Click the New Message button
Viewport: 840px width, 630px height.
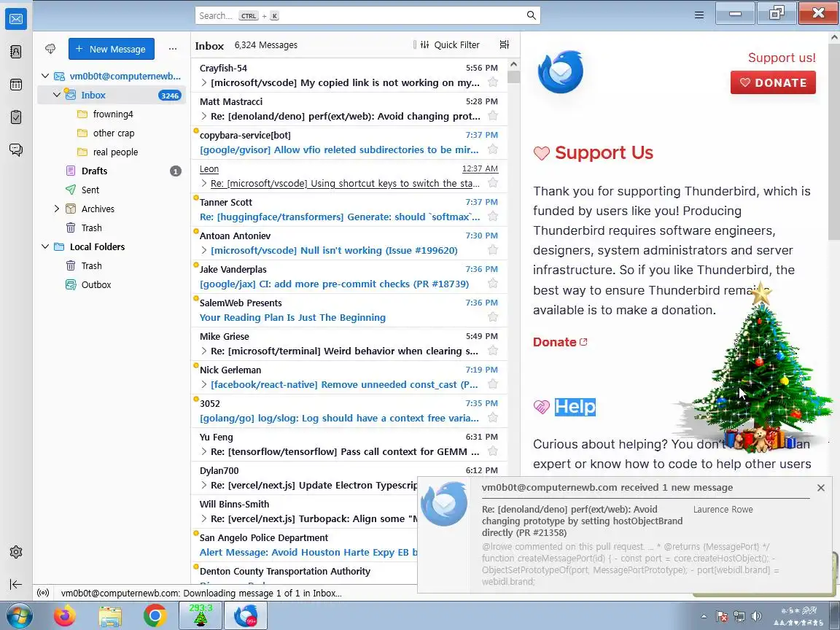[x=112, y=49]
